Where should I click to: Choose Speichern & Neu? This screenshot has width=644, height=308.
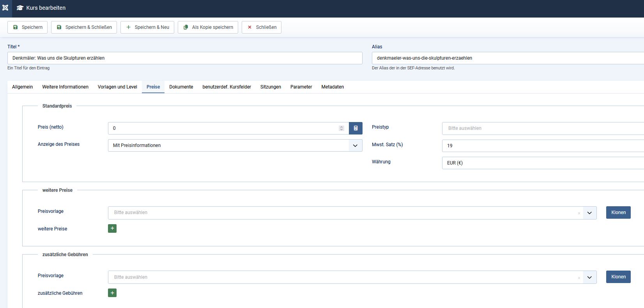pos(147,27)
